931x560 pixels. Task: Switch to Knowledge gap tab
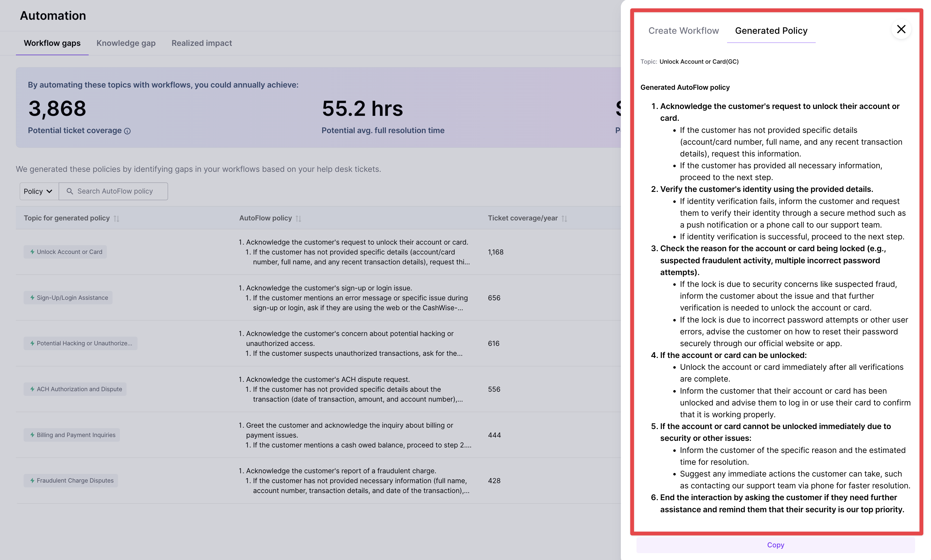(126, 43)
